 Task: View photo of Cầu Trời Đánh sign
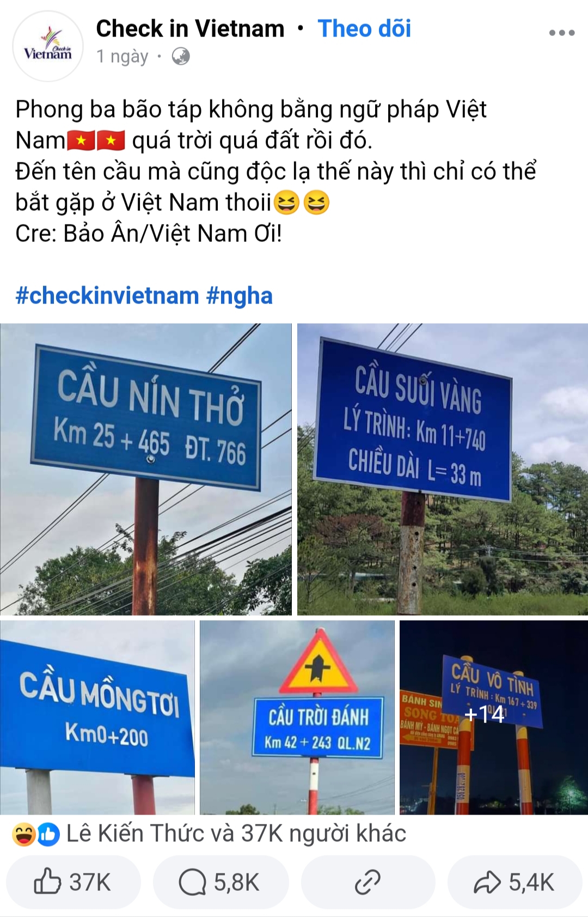(297, 718)
